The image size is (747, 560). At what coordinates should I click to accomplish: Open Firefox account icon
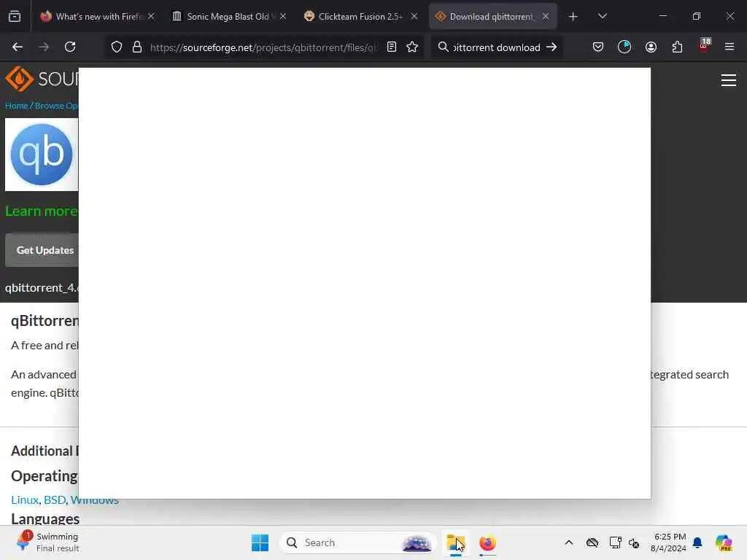click(651, 47)
